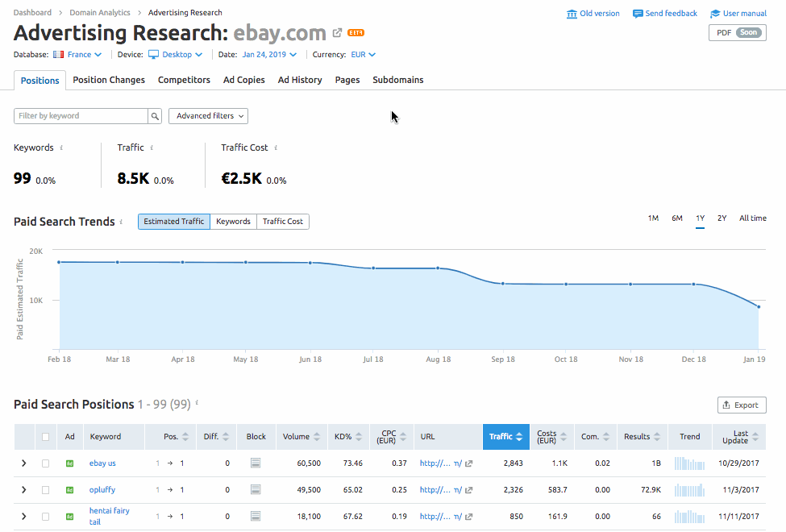The image size is (786, 532).
Task: Sort by the Volume column
Action: (302, 437)
